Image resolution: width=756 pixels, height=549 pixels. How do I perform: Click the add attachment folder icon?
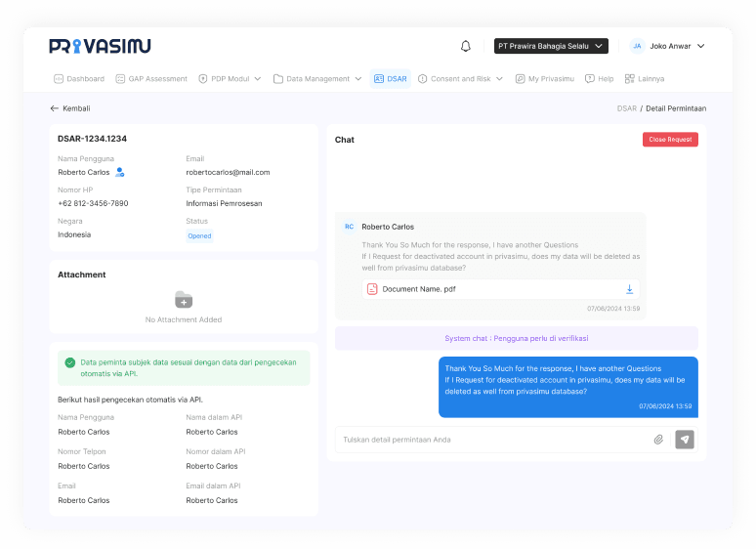click(184, 300)
